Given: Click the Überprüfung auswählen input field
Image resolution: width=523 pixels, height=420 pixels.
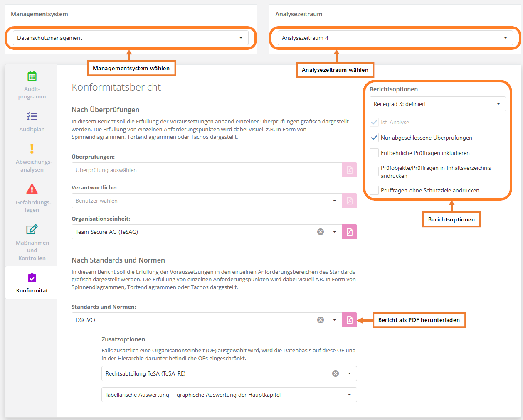Looking at the screenshot, I should tap(207, 170).
